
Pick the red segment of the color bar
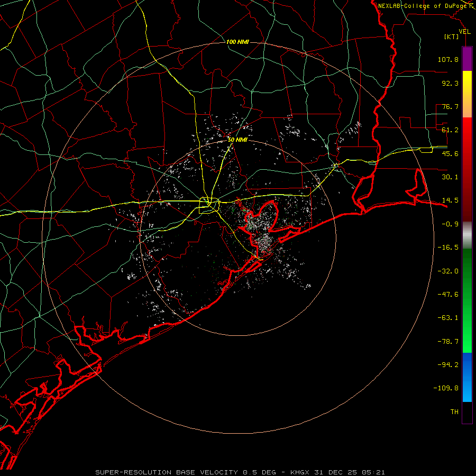point(467,169)
